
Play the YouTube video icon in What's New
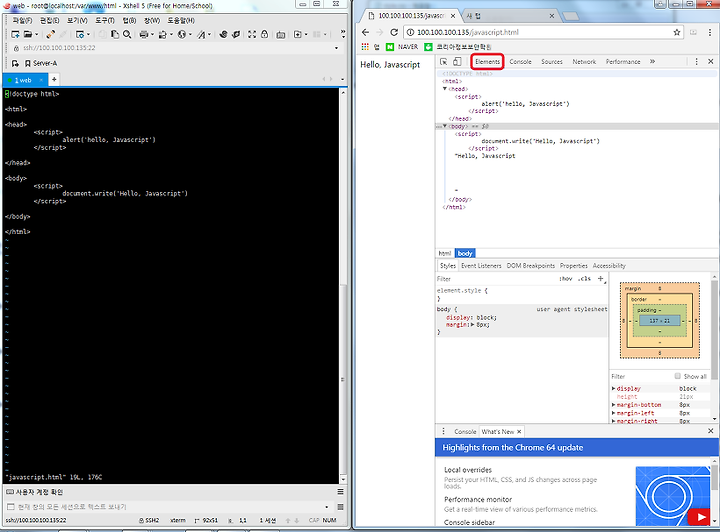click(x=701, y=517)
